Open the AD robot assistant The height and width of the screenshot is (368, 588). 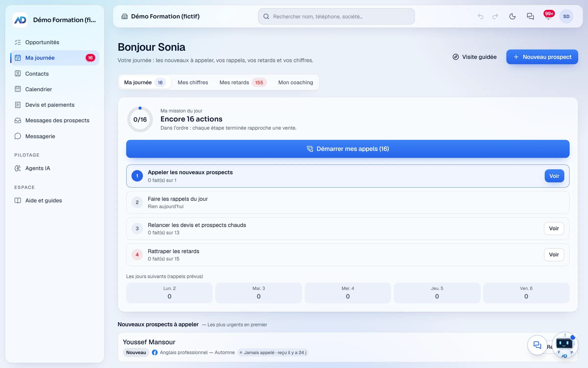tap(565, 345)
